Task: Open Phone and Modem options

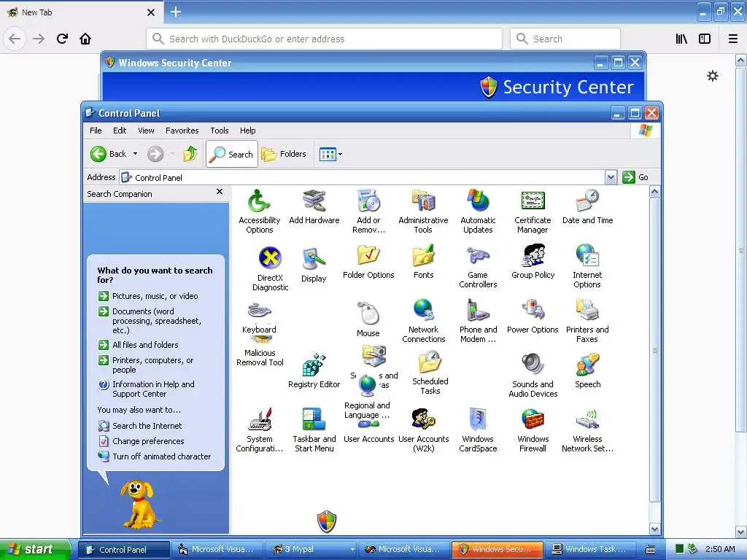Action: [478, 321]
